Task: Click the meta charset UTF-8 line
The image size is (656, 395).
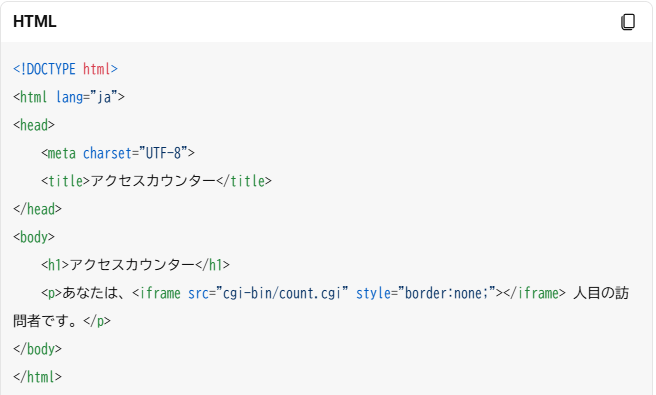Action: coord(118,153)
